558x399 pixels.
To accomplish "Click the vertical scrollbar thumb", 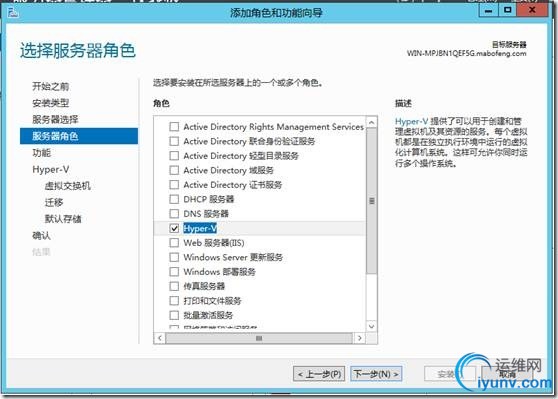I will pyautogui.click(x=372, y=201).
